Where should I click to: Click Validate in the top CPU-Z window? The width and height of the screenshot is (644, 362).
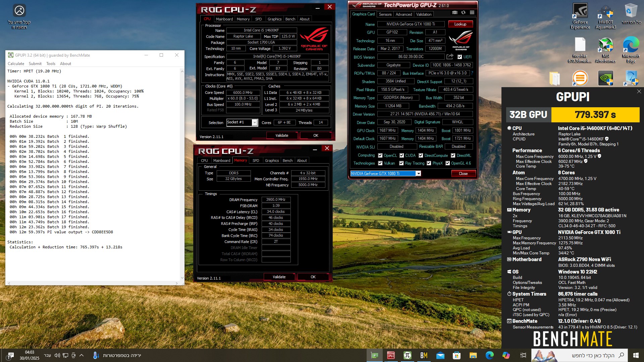click(282, 135)
